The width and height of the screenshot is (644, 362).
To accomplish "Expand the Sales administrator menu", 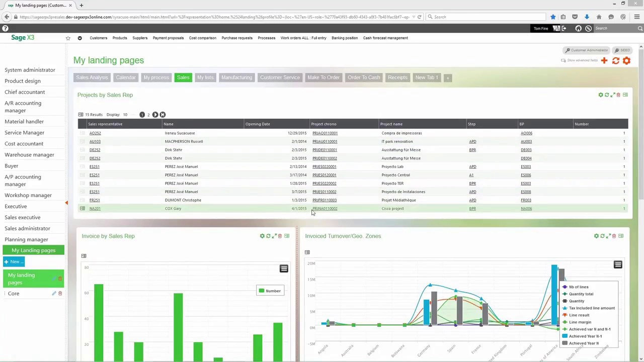I will pyautogui.click(x=27, y=228).
